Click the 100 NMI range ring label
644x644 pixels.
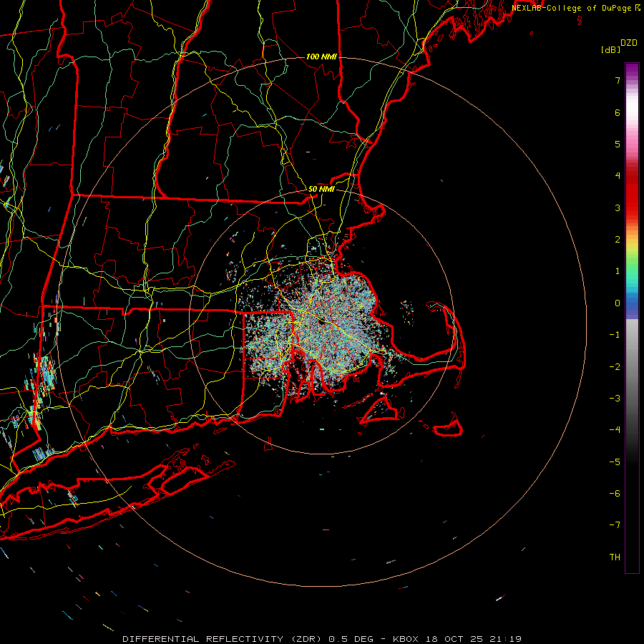tap(321, 57)
